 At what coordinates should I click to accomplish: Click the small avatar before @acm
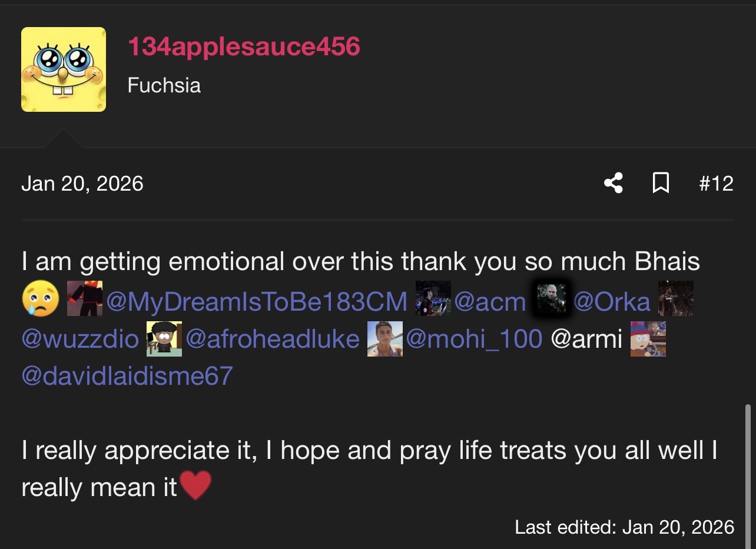[x=433, y=298]
